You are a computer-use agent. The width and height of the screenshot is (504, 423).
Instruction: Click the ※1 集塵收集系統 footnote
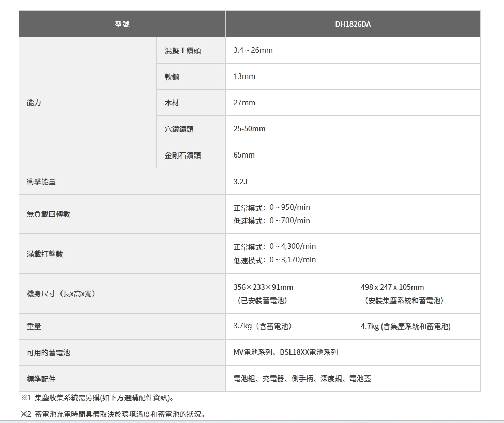click(x=97, y=398)
